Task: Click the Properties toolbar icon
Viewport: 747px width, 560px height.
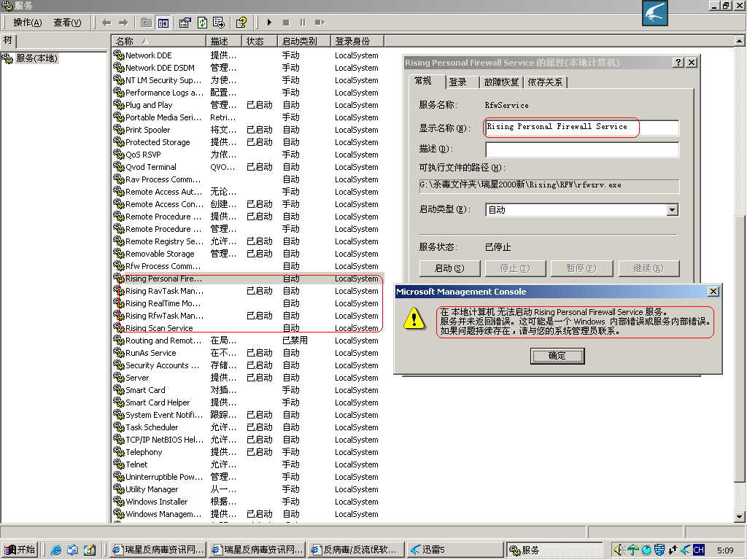Action: click(x=185, y=23)
